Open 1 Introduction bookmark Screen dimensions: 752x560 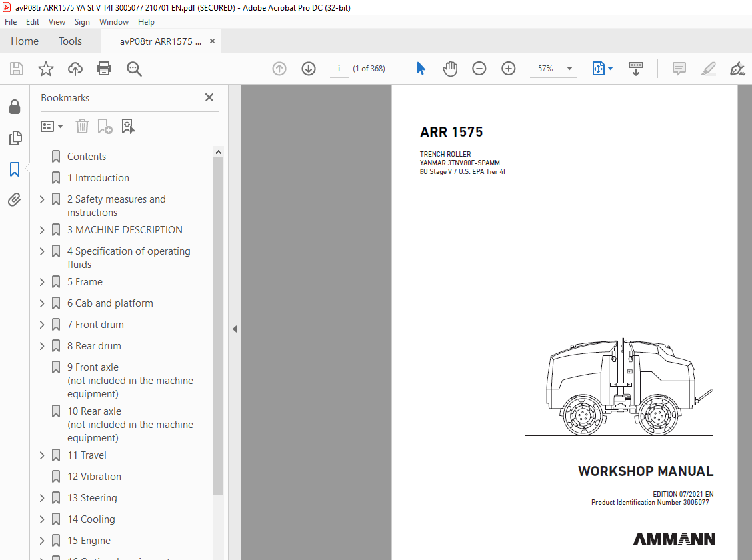(98, 178)
